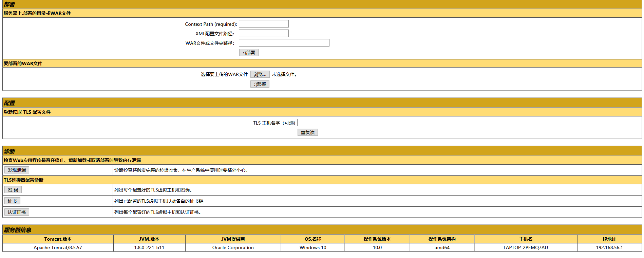Click the 重复读 button
Viewport: 644px width, 258px height.
308,132
